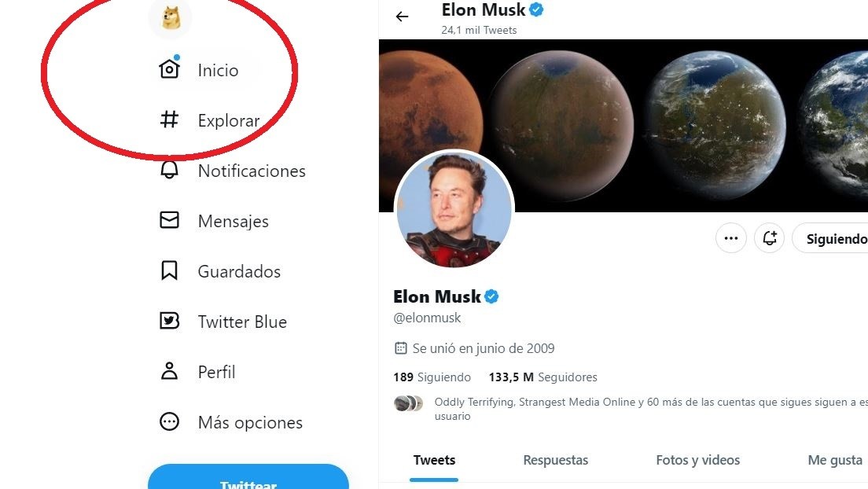Select the Me gusta tab

835,460
